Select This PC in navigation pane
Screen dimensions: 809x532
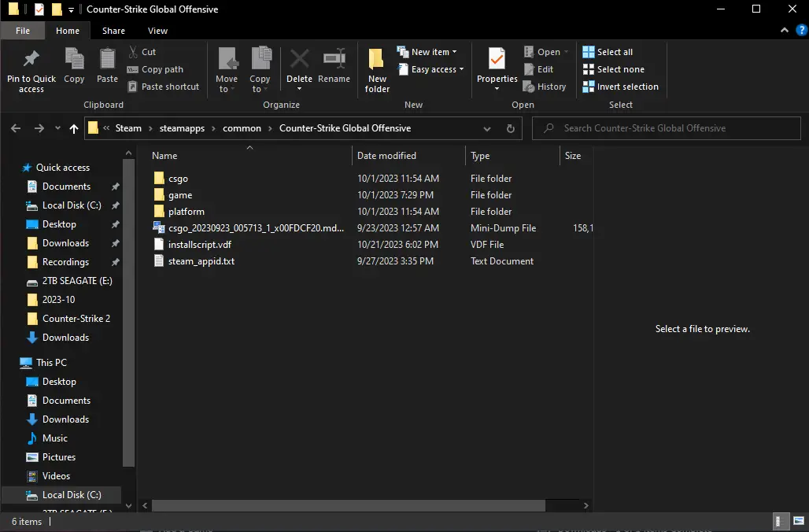51,362
